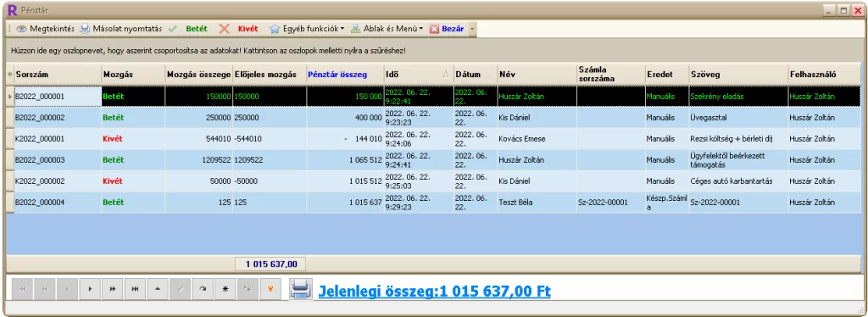Click the footer sum 1 015 637,00
The image size is (868, 317).
pyautogui.click(x=270, y=264)
